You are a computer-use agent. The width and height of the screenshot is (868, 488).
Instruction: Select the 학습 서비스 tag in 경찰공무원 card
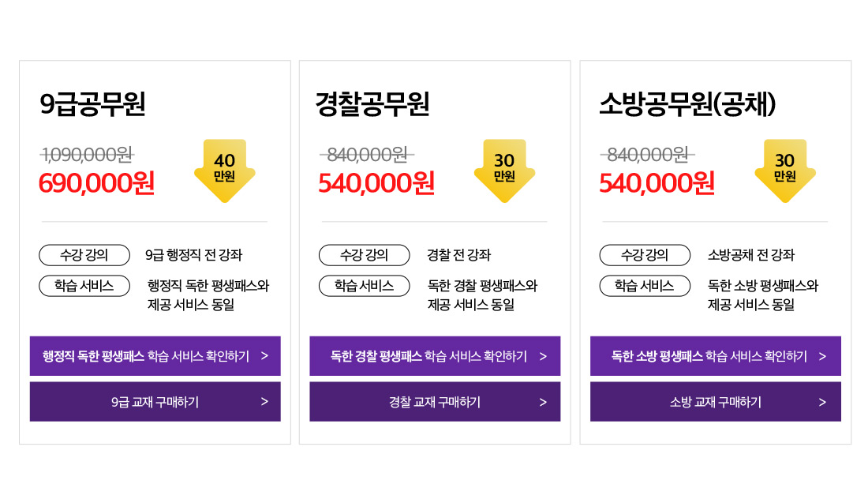tap(365, 286)
